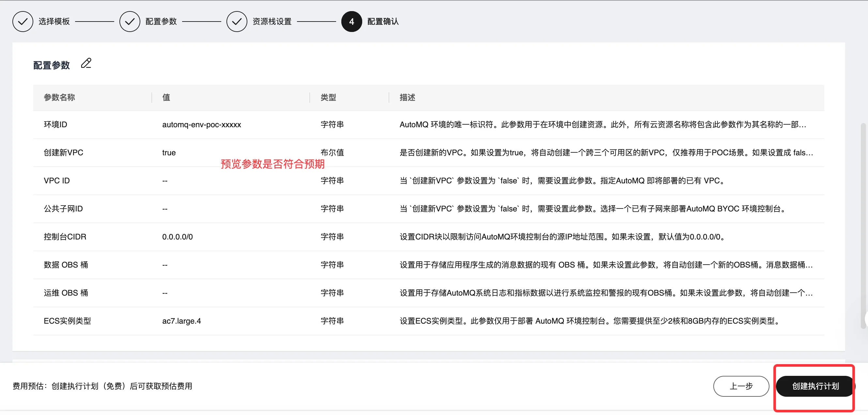The width and height of the screenshot is (868, 415).
Task: Click the truncated 数据 OBS 桶 description
Action: coord(606,265)
